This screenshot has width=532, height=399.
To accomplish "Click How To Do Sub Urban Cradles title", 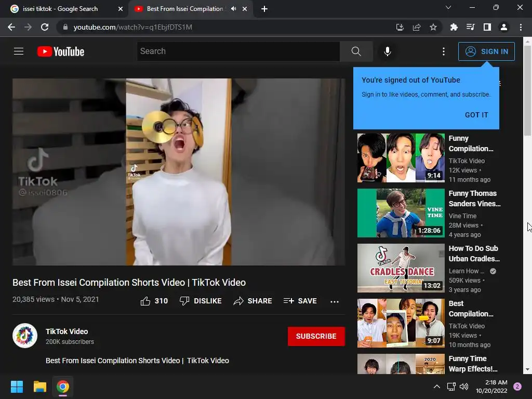I will click(474, 254).
